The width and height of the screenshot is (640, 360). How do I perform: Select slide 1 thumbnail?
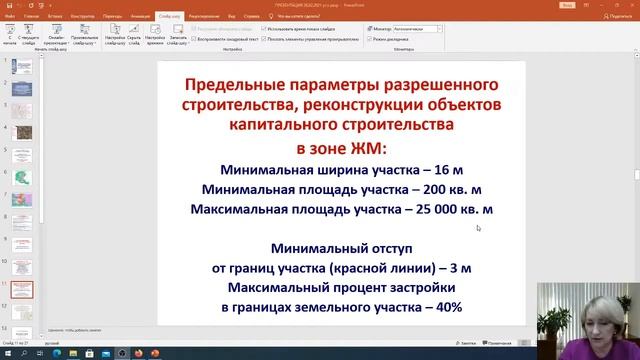22,67
